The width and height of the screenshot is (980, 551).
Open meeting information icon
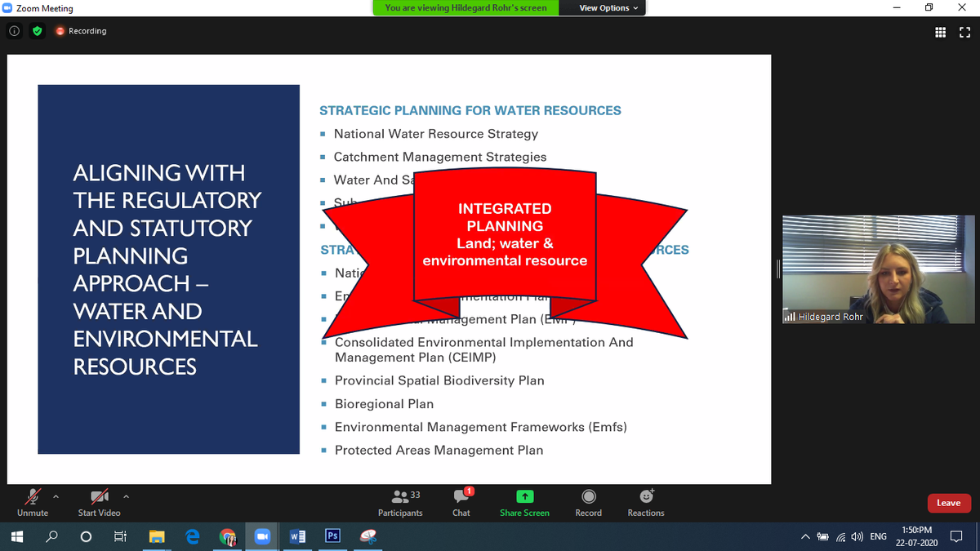[x=15, y=31]
